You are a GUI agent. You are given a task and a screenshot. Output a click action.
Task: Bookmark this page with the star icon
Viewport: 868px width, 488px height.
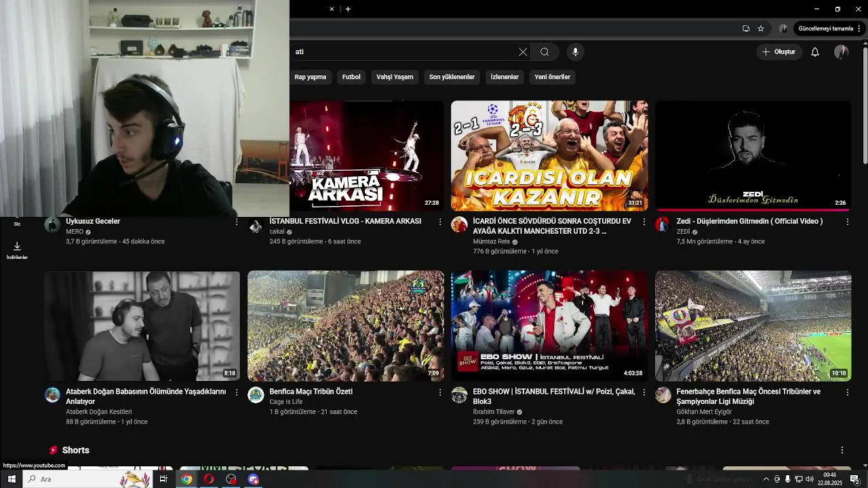(x=761, y=28)
